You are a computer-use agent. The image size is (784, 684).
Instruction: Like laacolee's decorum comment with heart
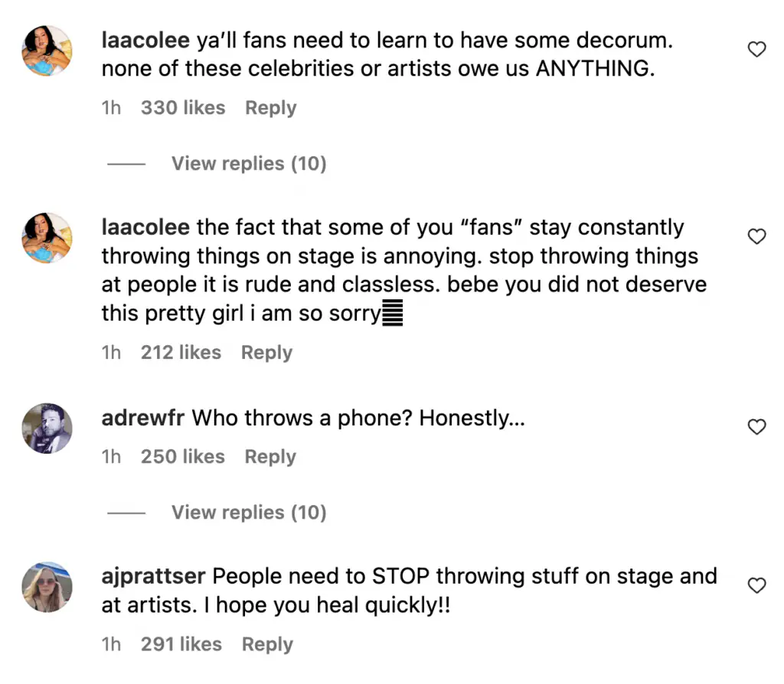tap(756, 50)
